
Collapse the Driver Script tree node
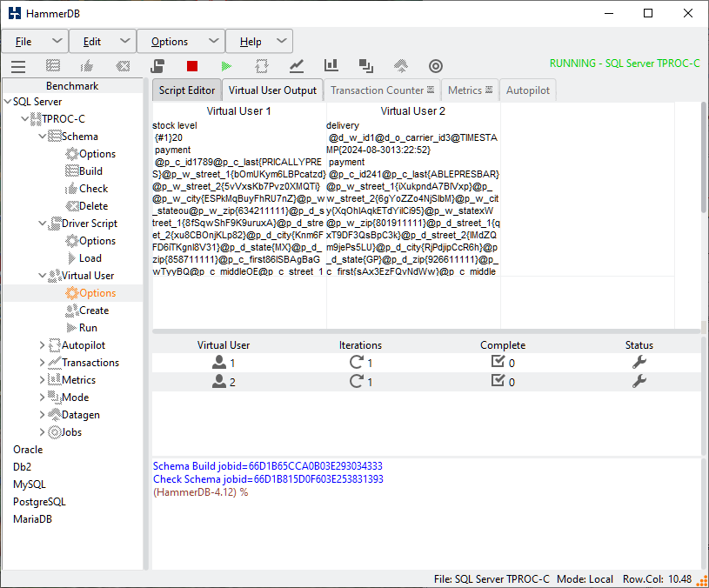[x=43, y=224]
